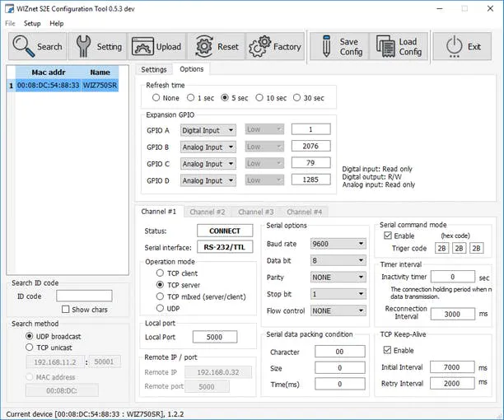
Task: Open the Data bit dropdown
Action: click(x=338, y=260)
